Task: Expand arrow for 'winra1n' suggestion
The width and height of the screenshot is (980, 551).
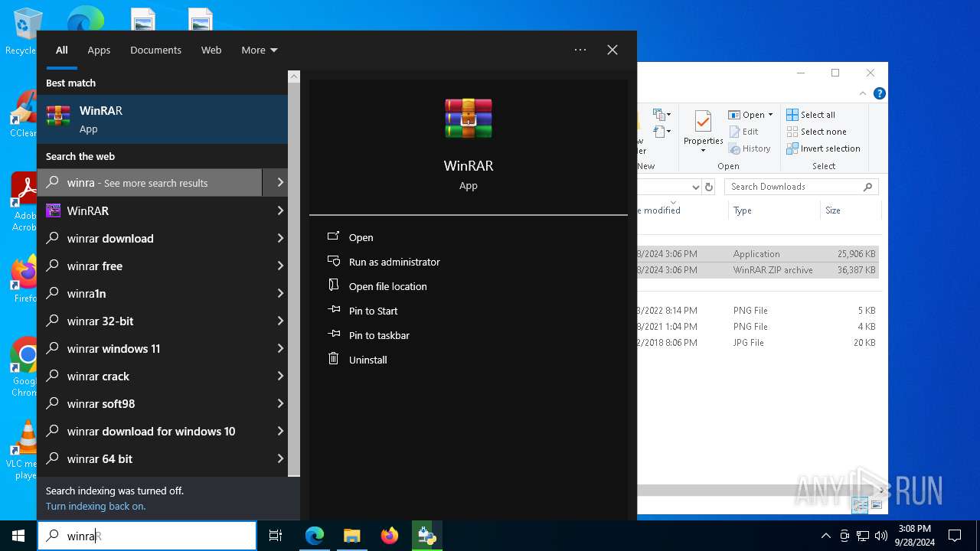Action: (x=280, y=293)
